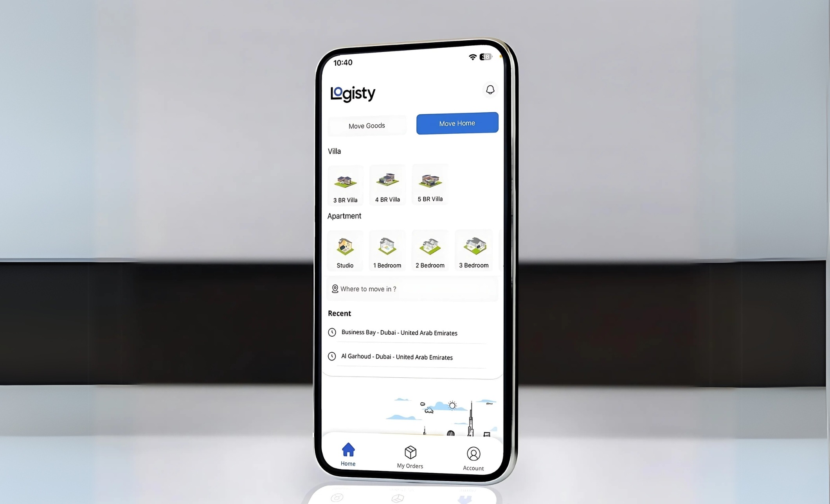
Task: Select the location pin icon
Action: coord(334,289)
